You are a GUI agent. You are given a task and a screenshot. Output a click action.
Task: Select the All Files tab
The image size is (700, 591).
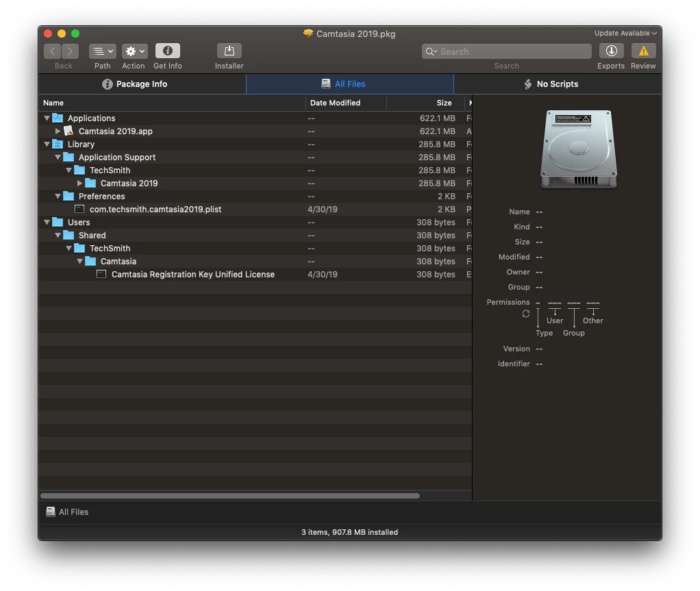[349, 84]
